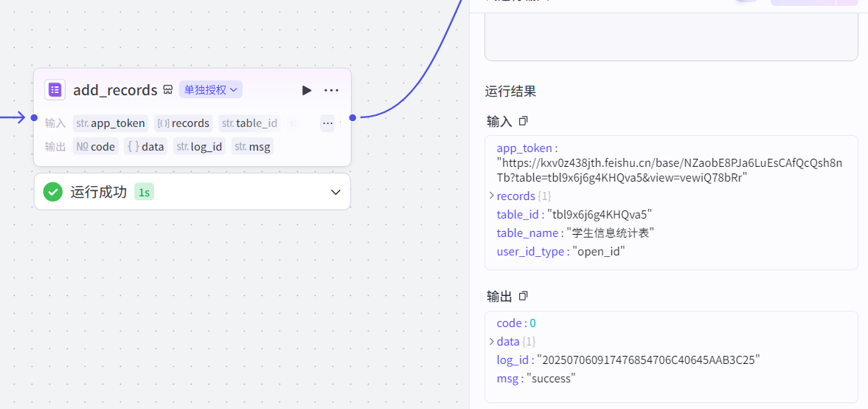Expand the 运行成功 run status panel
The width and height of the screenshot is (868, 409).
(336, 192)
